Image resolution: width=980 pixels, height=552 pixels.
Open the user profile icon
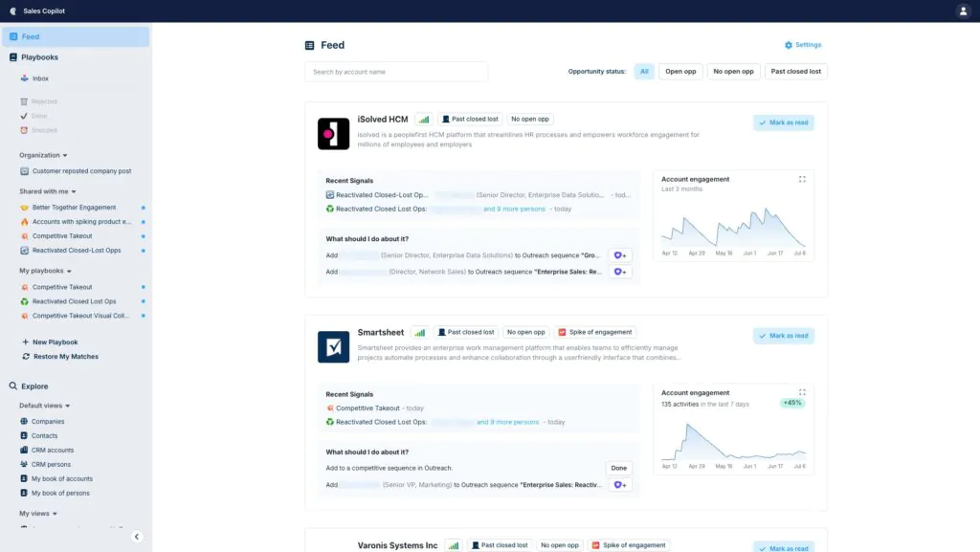click(x=963, y=11)
